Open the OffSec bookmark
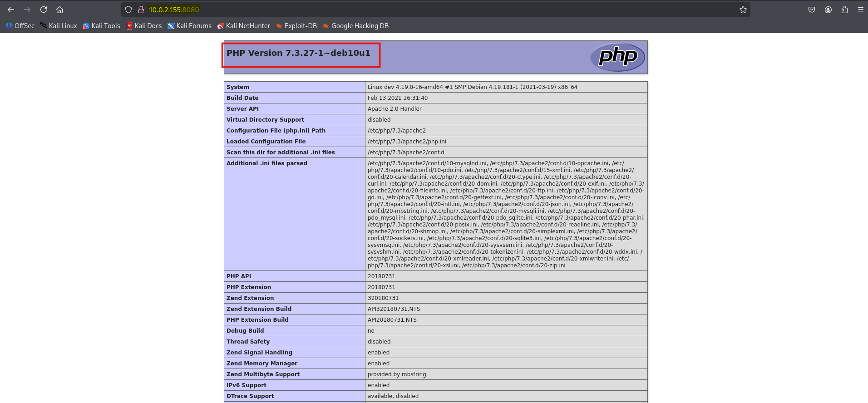This screenshot has height=403, width=868. 20,26
